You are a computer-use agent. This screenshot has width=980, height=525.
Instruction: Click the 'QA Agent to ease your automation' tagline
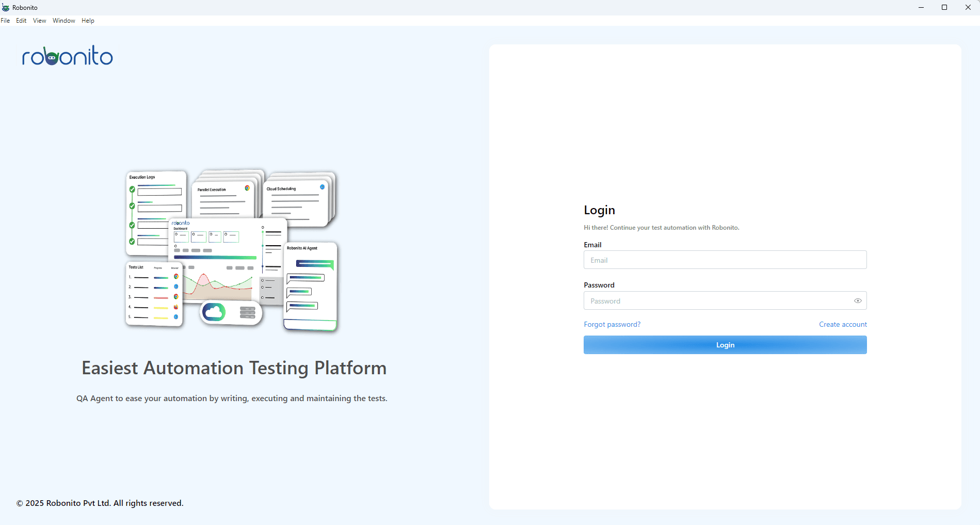tap(232, 399)
